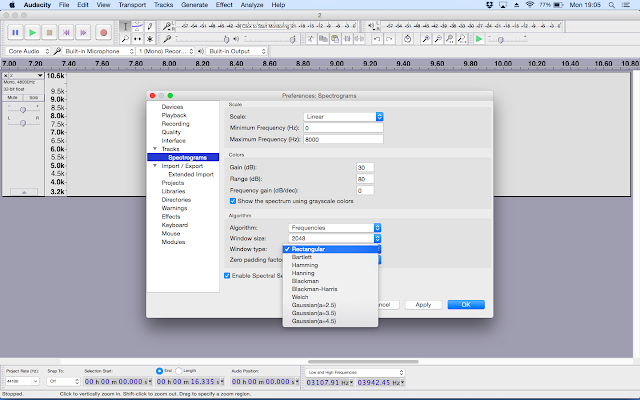Mute the track with the Mute button

pyautogui.click(x=13, y=98)
